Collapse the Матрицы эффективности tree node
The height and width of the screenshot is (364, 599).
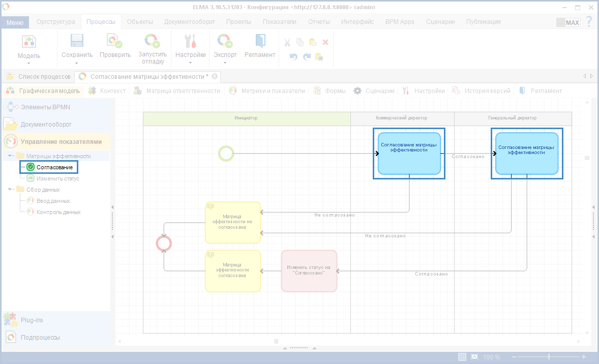[10, 156]
